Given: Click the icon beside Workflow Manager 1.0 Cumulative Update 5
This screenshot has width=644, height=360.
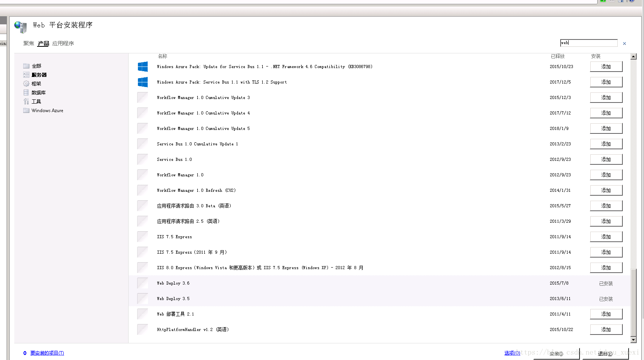Looking at the screenshot, I should tap(143, 128).
